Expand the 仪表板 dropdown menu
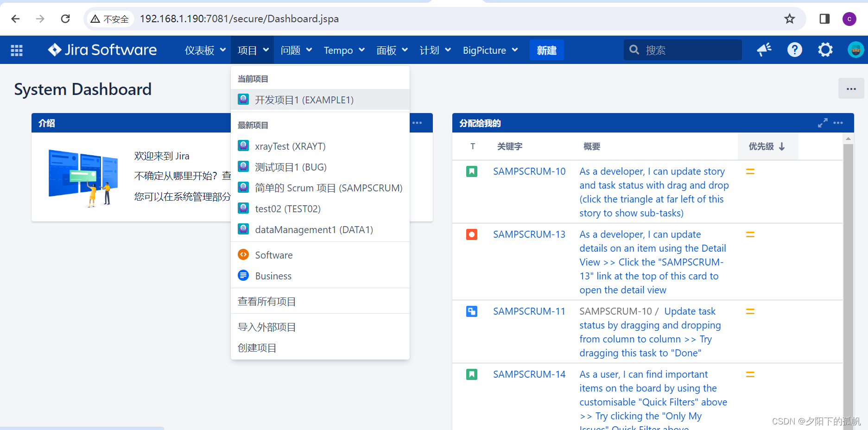This screenshot has height=430, width=868. point(205,50)
